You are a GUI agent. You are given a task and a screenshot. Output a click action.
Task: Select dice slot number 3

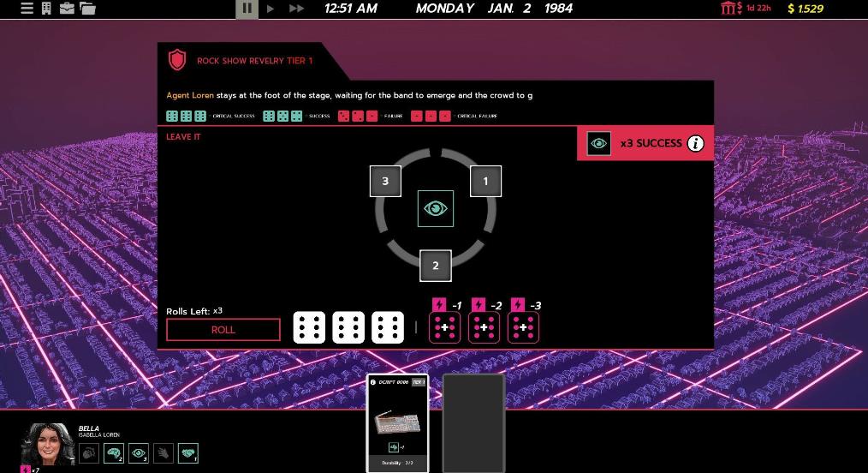pos(385,181)
